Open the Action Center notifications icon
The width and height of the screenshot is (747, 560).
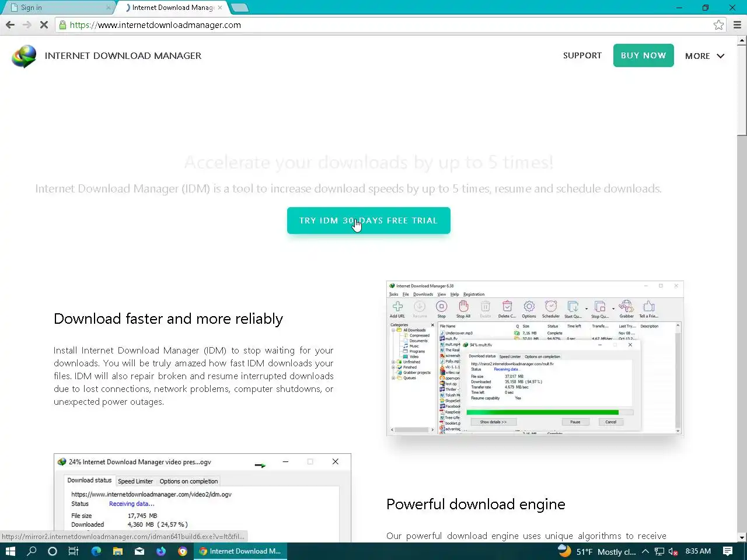(x=728, y=551)
